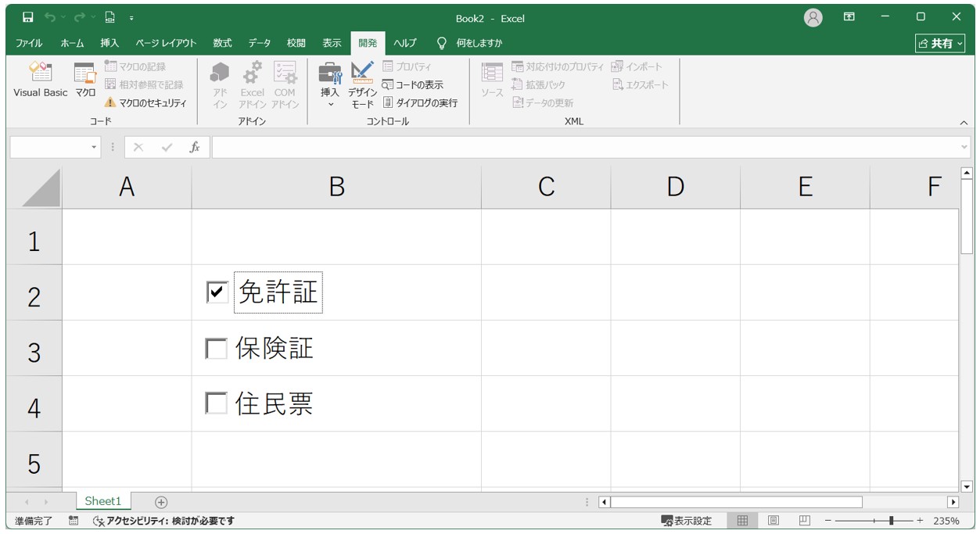Switch to the ホーム tab
This screenshot has width=980, height=534.
click(x=72, y=43)
